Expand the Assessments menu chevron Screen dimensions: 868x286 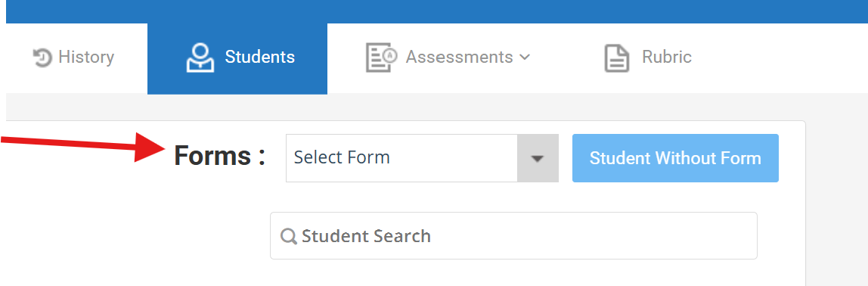pos(525,57)
